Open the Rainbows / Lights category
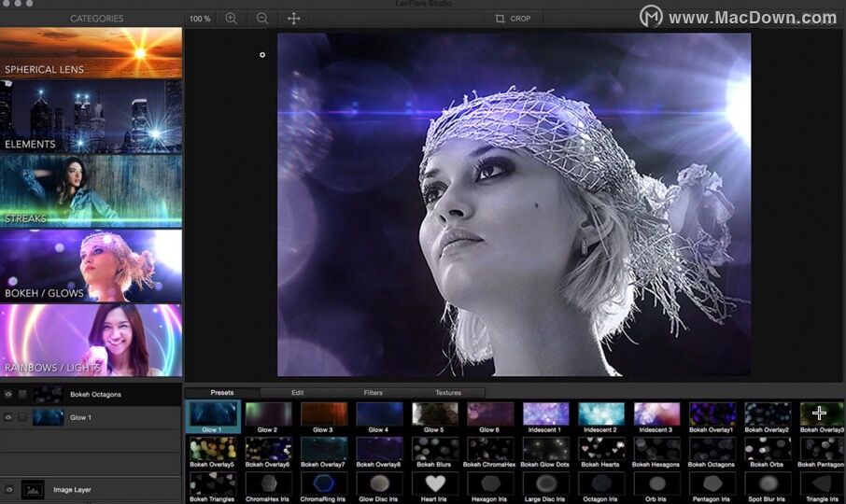This screenshot has width=846, height=504. click(91, 340)
